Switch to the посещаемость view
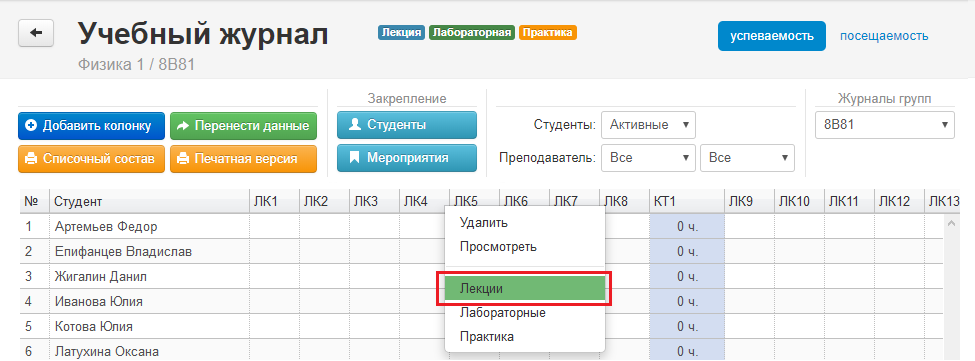975x361 pixels. coord(884,36)
